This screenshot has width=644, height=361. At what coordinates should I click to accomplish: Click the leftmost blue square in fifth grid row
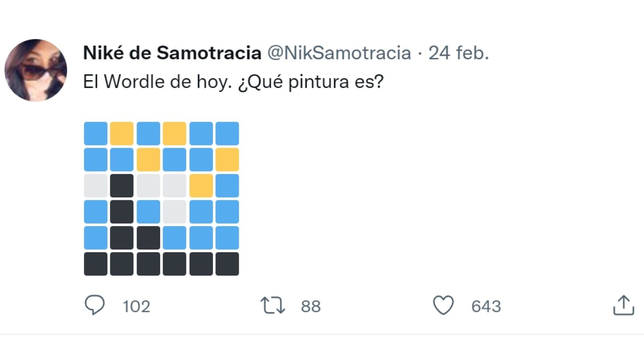pyautogui.click(x=95, y=238)
